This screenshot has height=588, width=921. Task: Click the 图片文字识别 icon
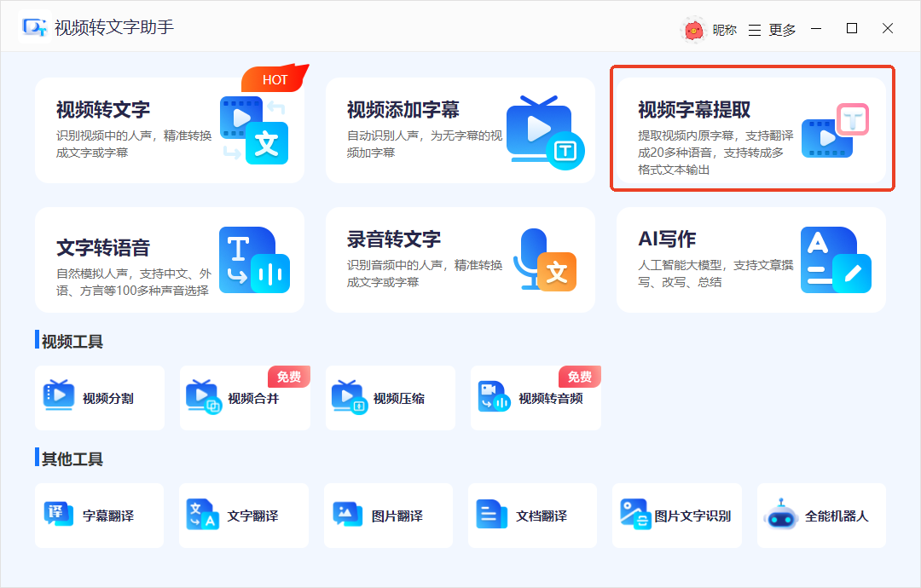[635, 514]
